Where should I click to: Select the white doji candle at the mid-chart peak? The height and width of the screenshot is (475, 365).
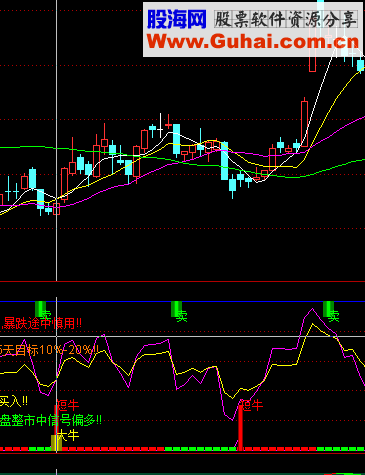pyautogui.click(x=160, y=126)
